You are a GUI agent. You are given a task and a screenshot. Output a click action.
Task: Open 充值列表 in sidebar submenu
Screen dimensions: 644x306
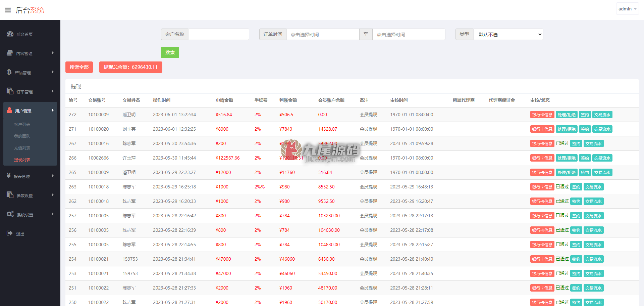click(22, 148)
